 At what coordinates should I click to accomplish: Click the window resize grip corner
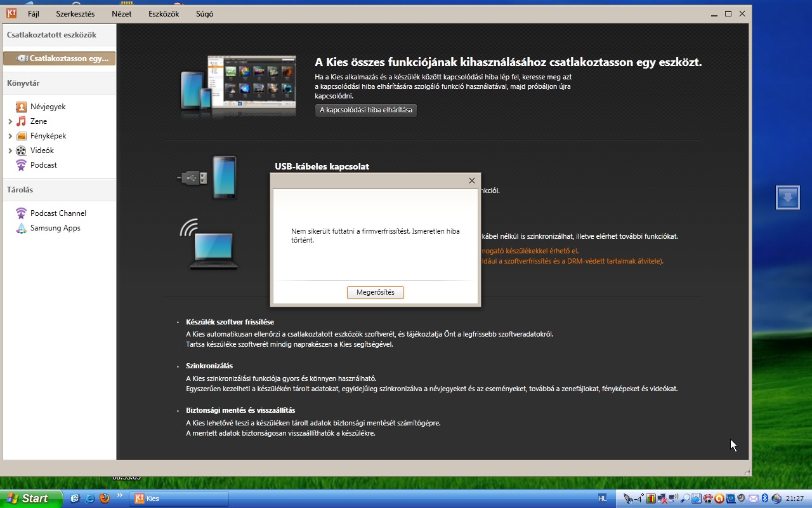[747, 472]
